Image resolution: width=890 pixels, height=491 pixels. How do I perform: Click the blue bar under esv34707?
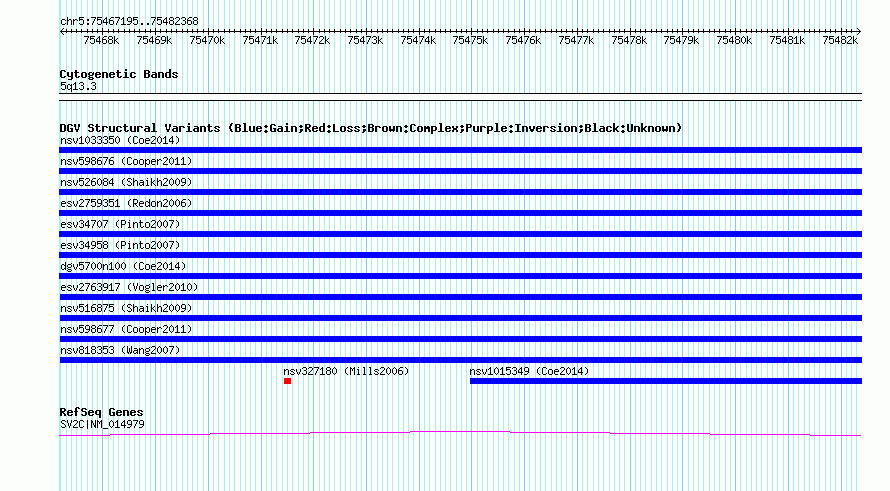click(x=460, y=234)
